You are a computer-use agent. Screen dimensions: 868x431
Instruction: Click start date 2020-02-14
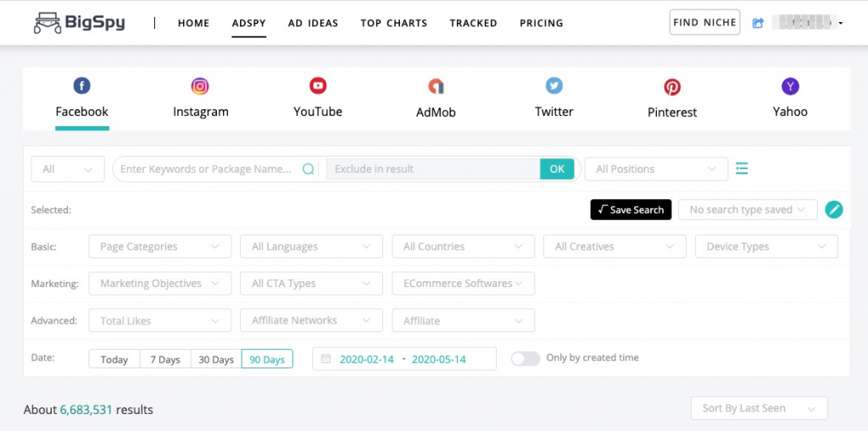(366, 359)
